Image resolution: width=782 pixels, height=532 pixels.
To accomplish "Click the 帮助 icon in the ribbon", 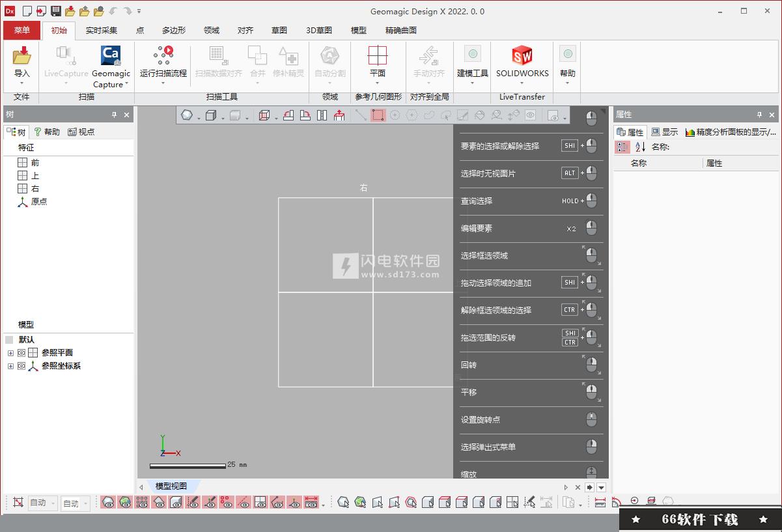I will 568,55.
